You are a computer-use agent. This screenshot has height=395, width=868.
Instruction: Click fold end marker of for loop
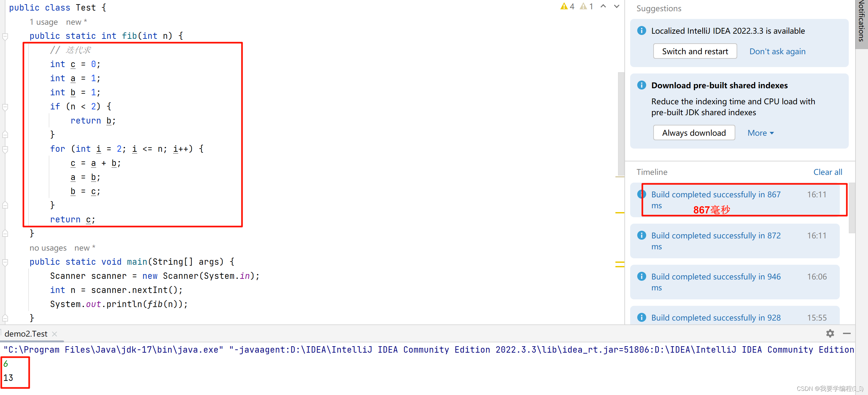pyautogui.click(x=5, y=205)
